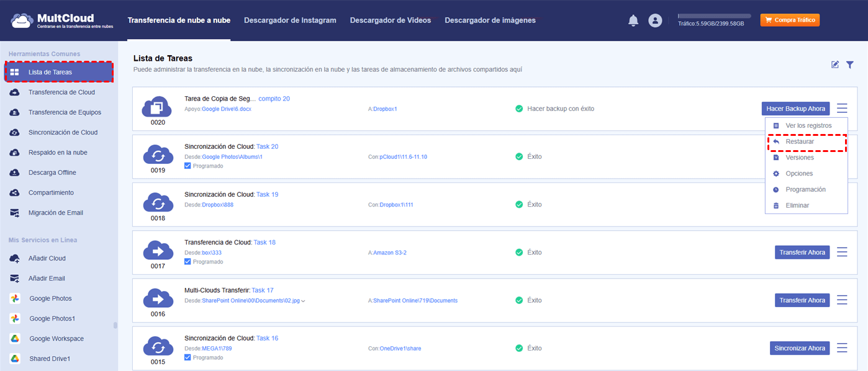Open the filter funnel icon
The height and width of the screenshot is (371, 868).
850,65
